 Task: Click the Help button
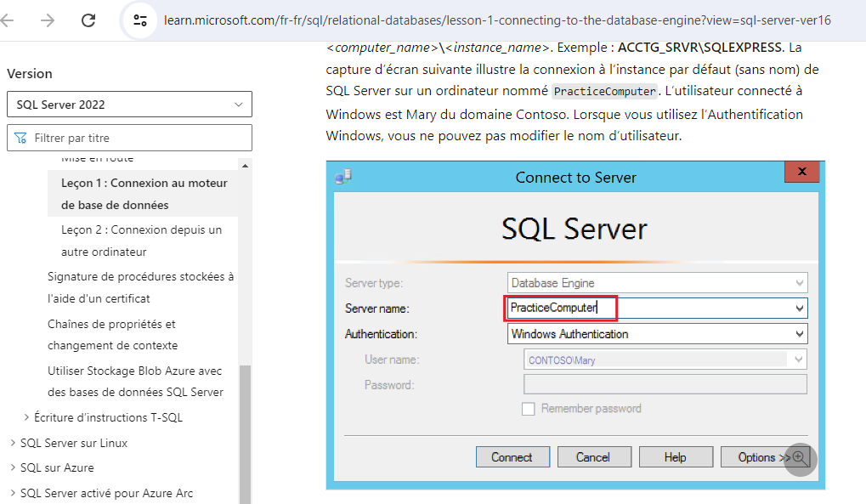(x=676, y=457)
